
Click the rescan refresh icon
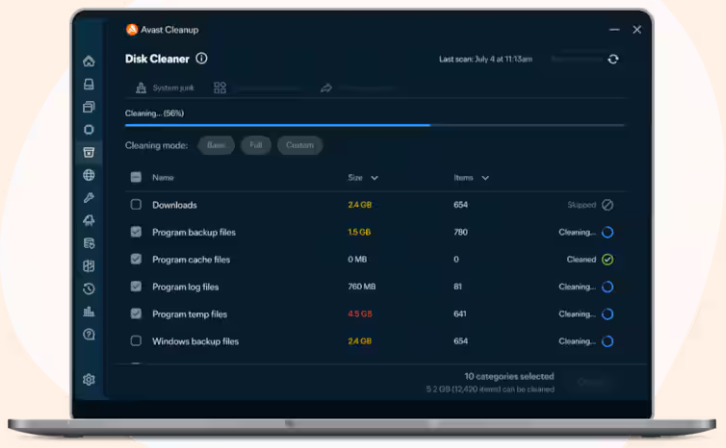[x=613, y=59]
